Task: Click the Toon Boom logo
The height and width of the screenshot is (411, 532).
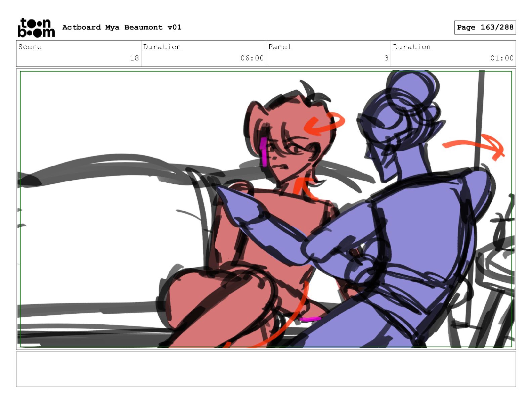Action: [36, 27]
